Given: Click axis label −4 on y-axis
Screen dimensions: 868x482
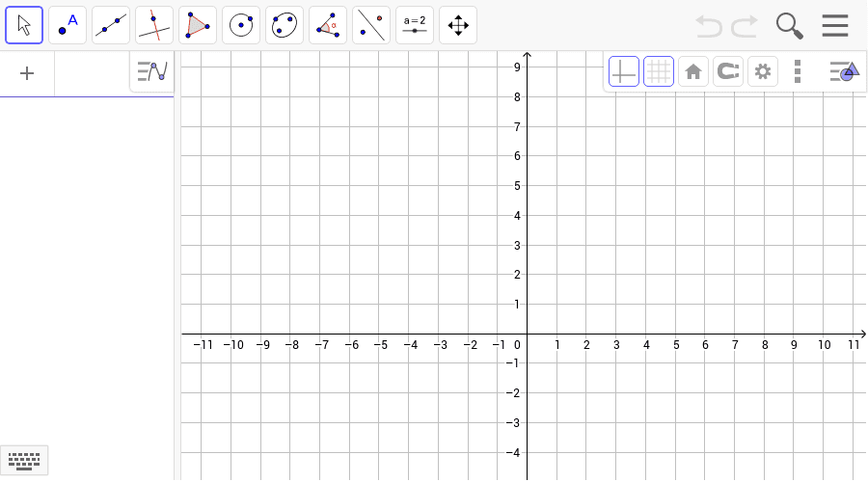Looking at the screenshot, I should (x=513, y=453).
